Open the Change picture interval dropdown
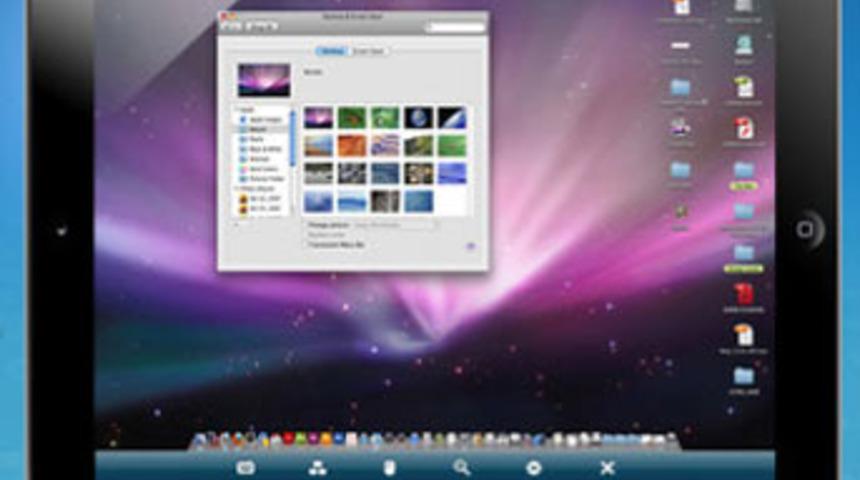860x480 pixels. 395,225
